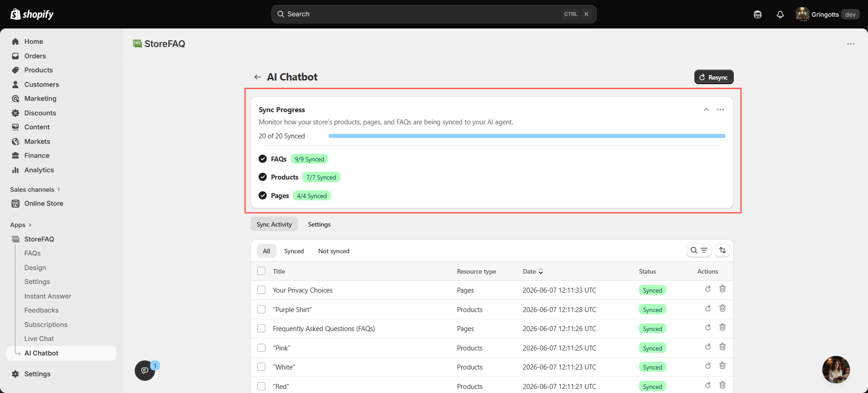Open Instant Answer under StoreFAQ
Image resolution: width=868 pixels, height=393 pixels.
point(48,296)
